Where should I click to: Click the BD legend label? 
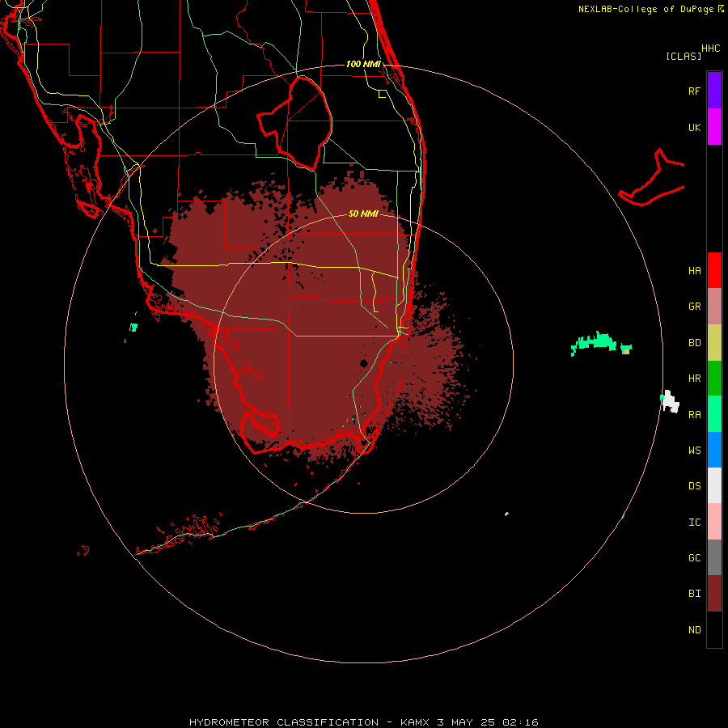[694, 343]
